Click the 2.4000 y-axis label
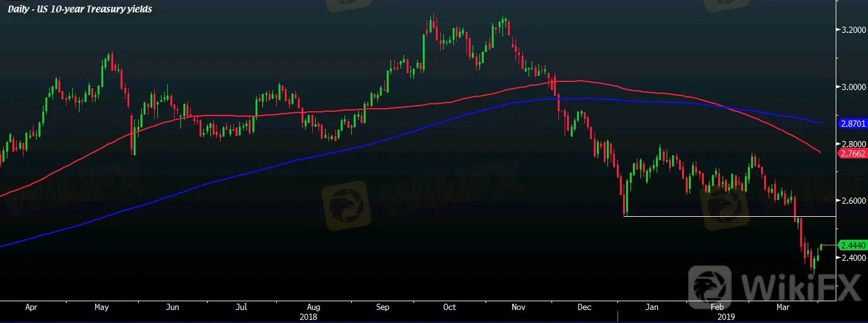This screenshot has width=868, height=323. tap(854, 257)
